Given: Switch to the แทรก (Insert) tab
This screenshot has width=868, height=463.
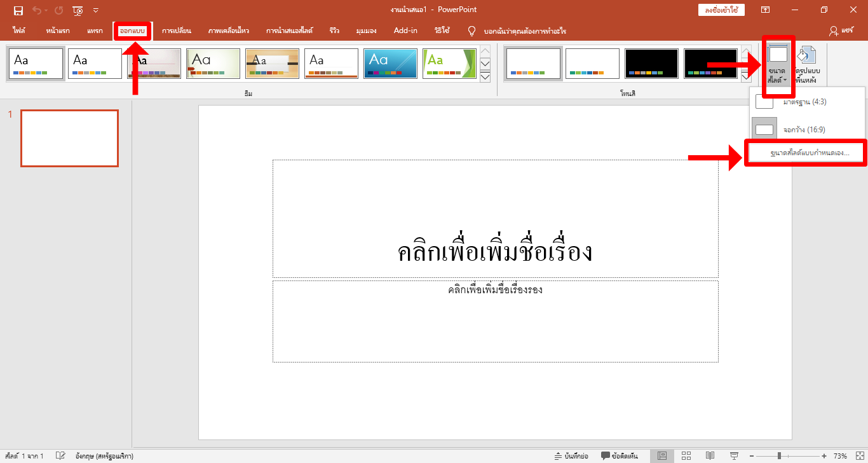Looking at the screenshot, I should [x=95, y=31].
